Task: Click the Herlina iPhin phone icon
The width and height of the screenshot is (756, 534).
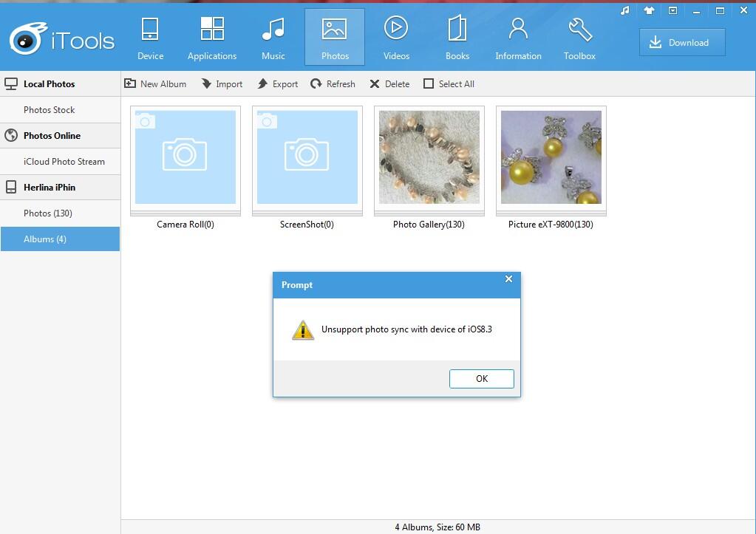Action: tap(11, 187)
